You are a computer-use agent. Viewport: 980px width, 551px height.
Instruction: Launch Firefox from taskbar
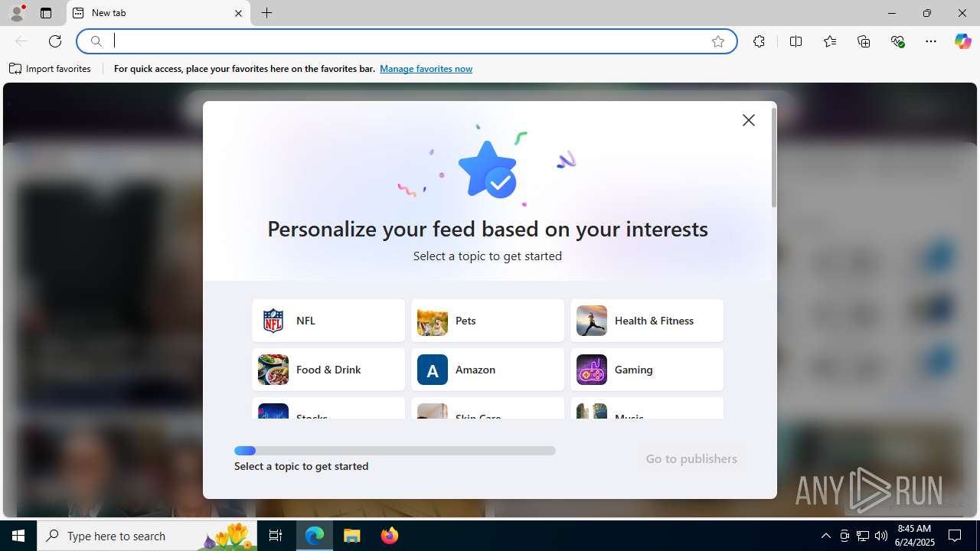(x=389, y=536)
